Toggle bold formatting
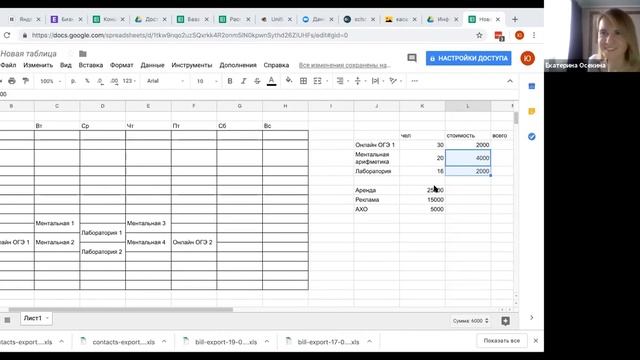Image resolution: width=640 pixels, height=360 pixels. tap(230, 81)
